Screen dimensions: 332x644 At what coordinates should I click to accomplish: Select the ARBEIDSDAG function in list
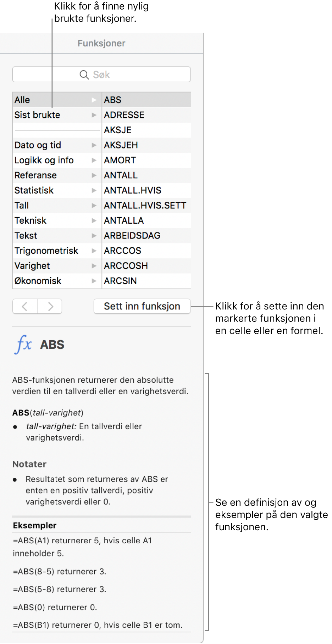(x=132, y=236)
